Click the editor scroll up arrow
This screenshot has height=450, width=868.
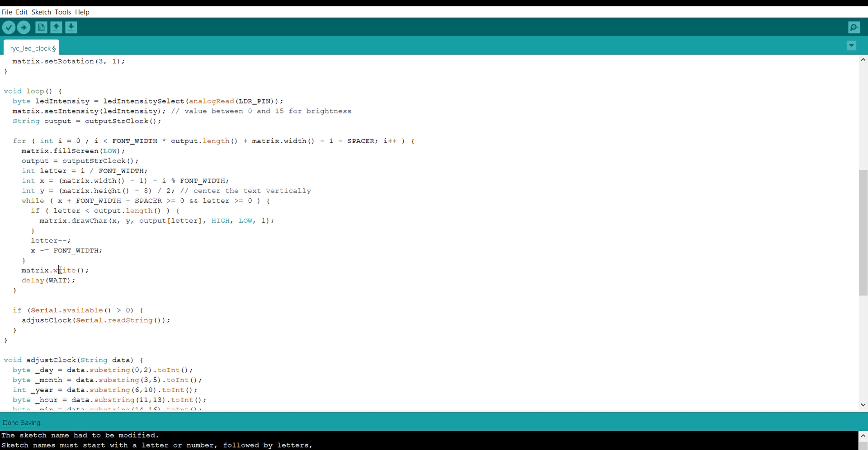point(863,60)
